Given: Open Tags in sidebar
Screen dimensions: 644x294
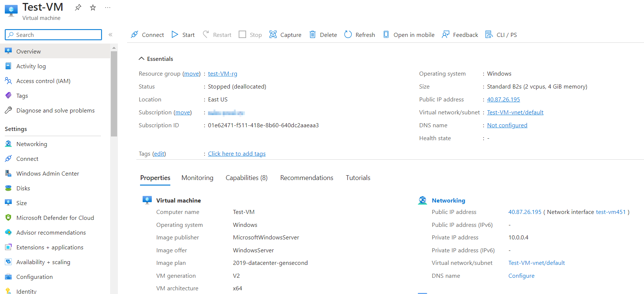Looking at the screenshot, I should coord(55,96).
